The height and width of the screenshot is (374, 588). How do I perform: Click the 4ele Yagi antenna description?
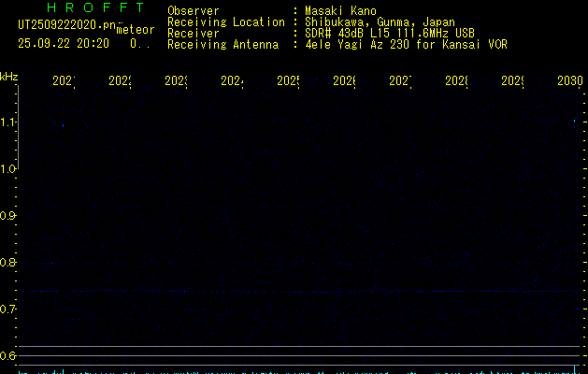pyautogui.click(x=406, y=45)
